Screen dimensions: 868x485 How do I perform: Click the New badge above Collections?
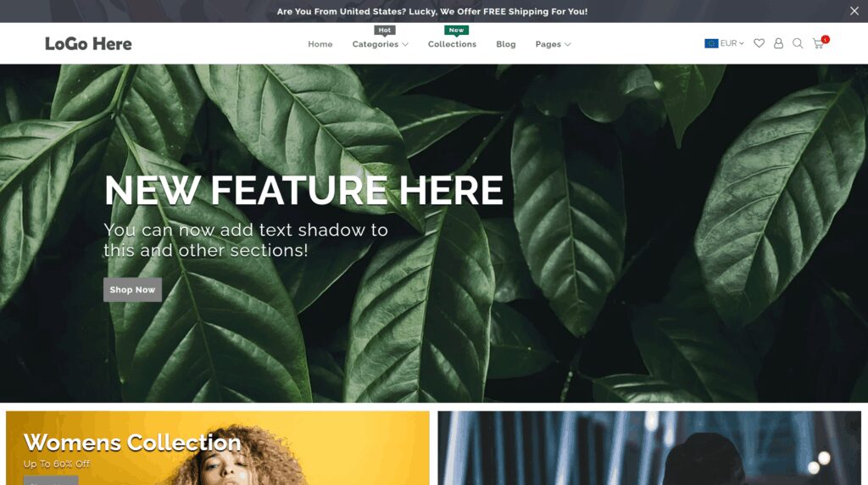(x=456, y=31)
